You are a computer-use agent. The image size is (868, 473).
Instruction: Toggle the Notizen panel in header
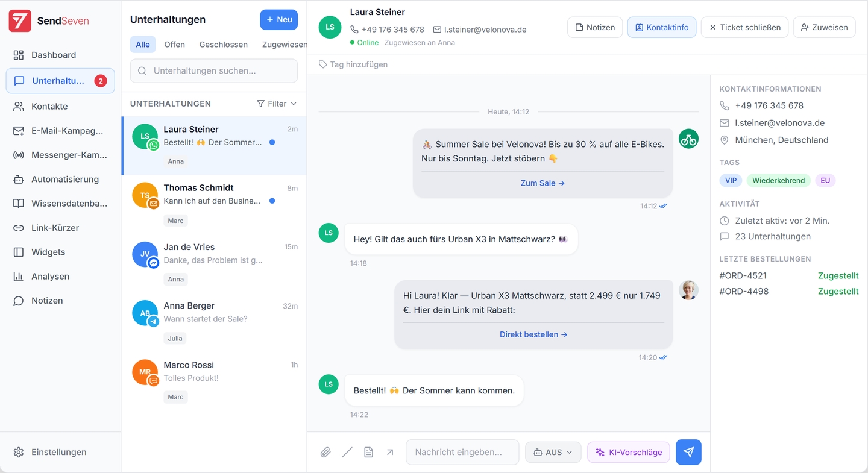594,27
